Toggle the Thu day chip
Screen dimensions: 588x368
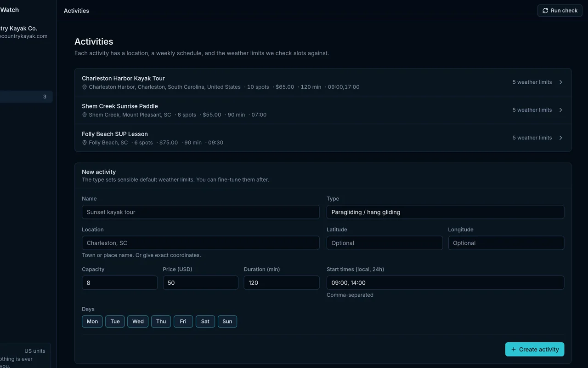161,322
